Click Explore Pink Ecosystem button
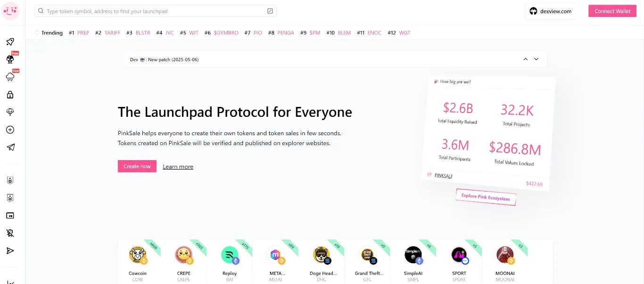644x284 pixels. pyautogui.click(x=486, y=197)
